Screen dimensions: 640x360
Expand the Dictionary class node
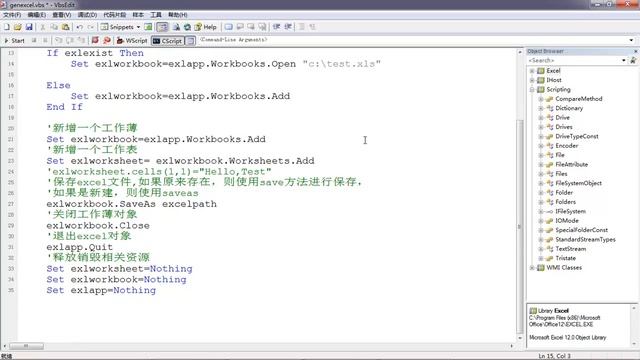[540, 108]
